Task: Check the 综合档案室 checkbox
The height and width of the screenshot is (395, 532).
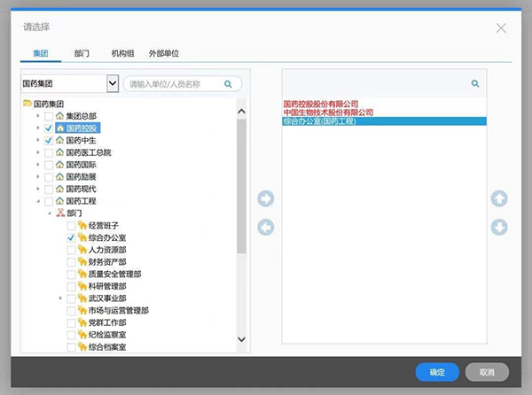Action: (71, 347)
